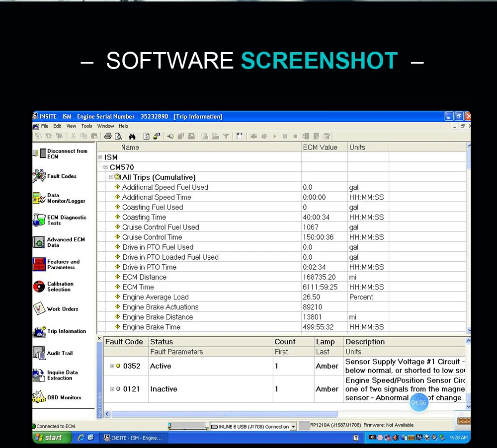Screen dimensions: 497x448
Task: Open the File menu
Action: (x=45, y=126)
